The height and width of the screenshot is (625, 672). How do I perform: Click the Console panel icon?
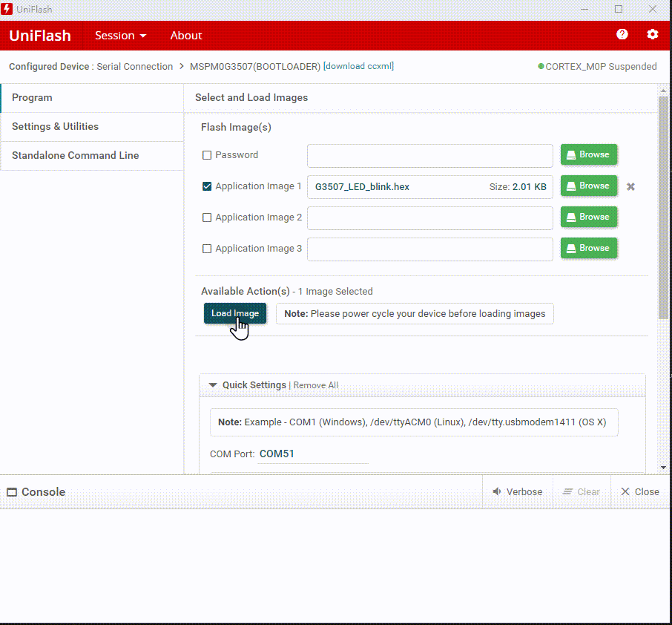click(12, 492)
